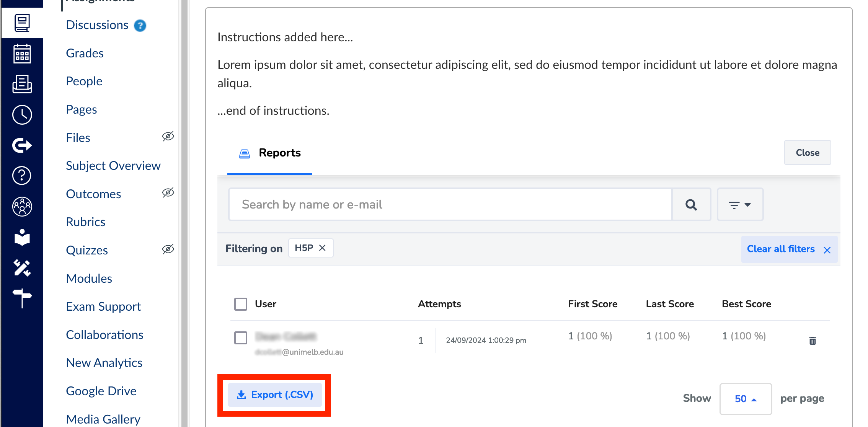
Task: Click the X next to Clear all filters
Action: [x=827, y=250]
